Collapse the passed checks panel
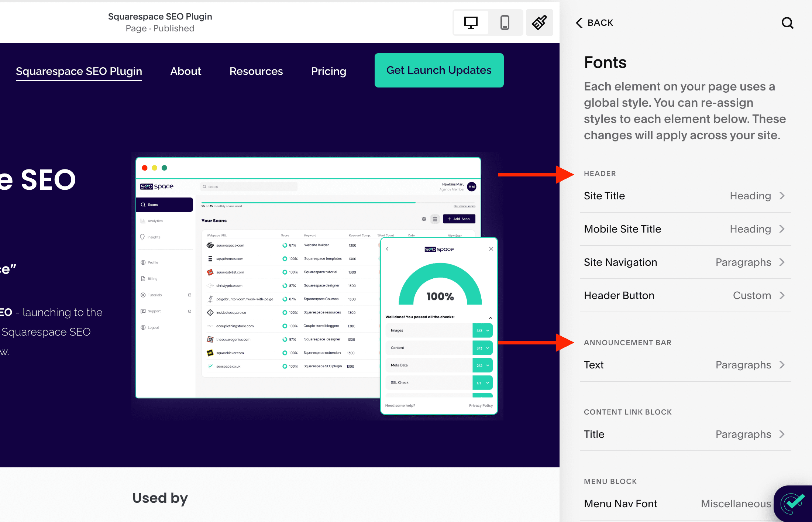The height and width of the screenshot is (522, 812). pos(491,317)
